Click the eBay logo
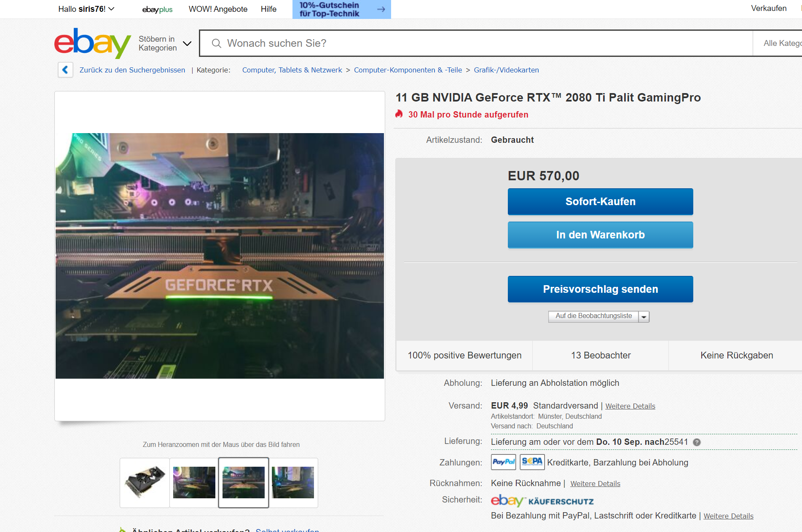Screen dimensions: 802x532 (92, 43)
